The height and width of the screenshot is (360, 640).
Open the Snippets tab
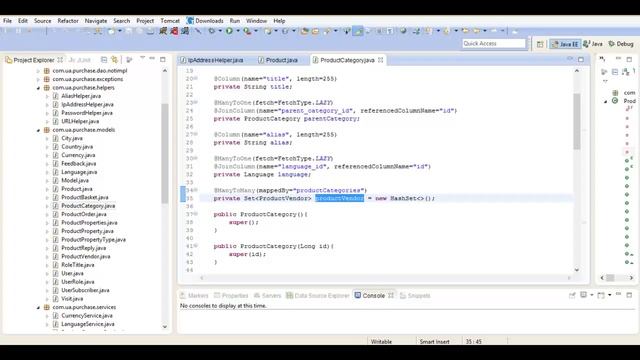pyautogui.click(x=415, y=296)
